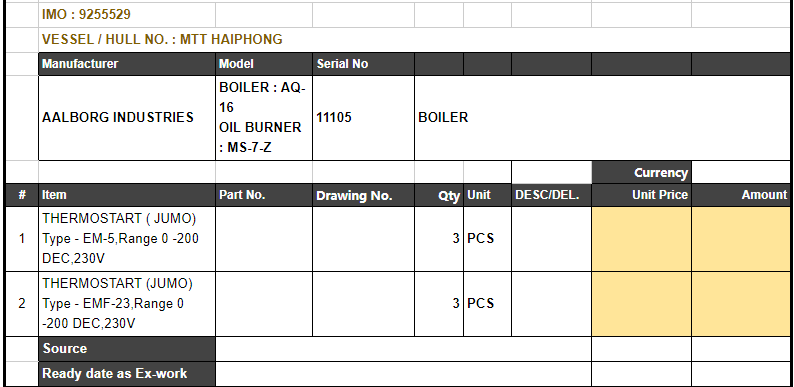Click the yellow Amount cell for item 2
Screen dimensions: 794x387
(741, 303)
